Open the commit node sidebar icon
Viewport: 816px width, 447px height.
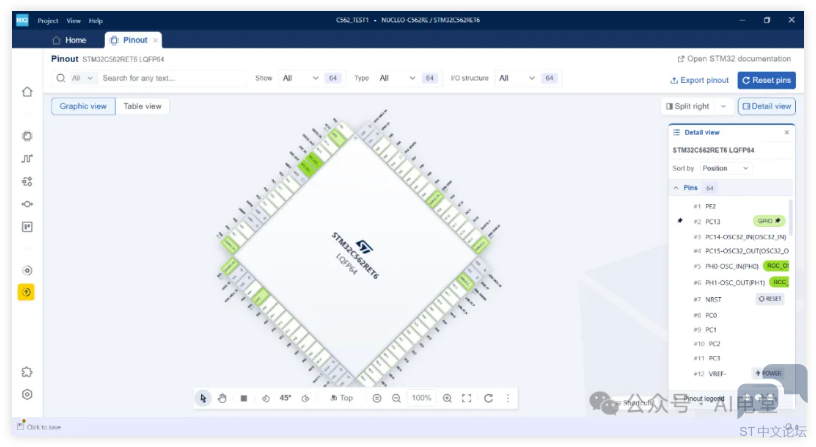pyautogui.click(x=27, y=204)
